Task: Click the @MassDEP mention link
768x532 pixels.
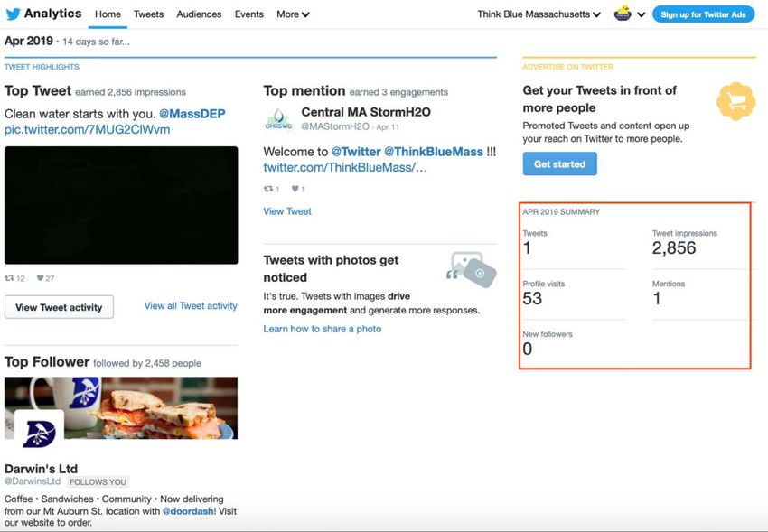Action: click(x=192, y=114)
